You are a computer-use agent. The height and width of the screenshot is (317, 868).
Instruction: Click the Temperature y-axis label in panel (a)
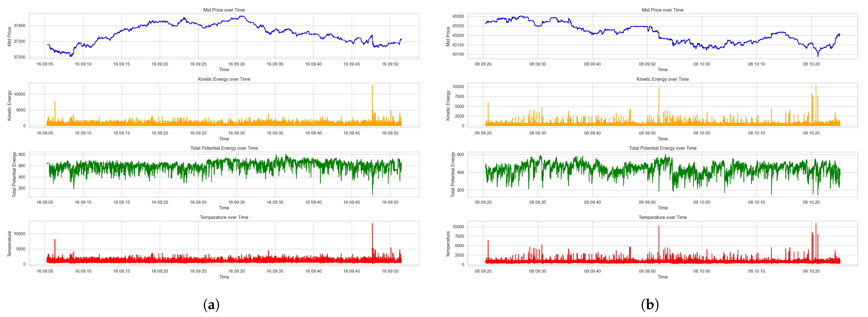coord(9,244)
